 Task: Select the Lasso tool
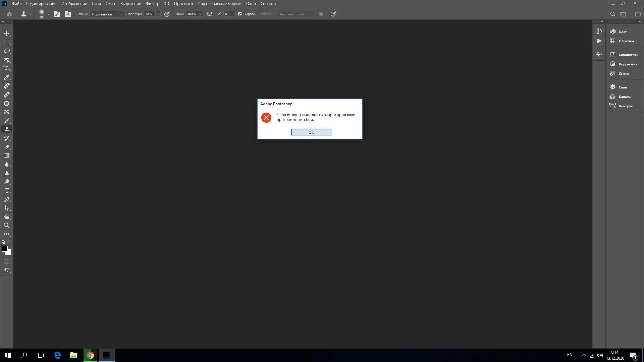7,51
